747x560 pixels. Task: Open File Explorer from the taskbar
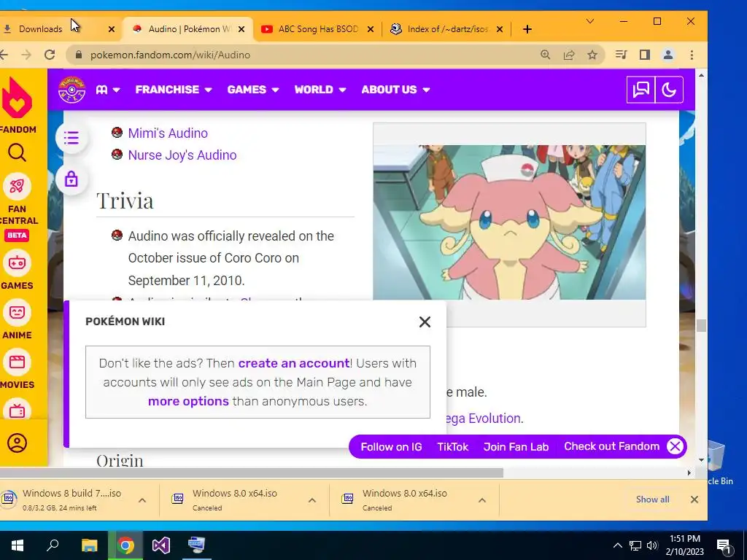89,545
